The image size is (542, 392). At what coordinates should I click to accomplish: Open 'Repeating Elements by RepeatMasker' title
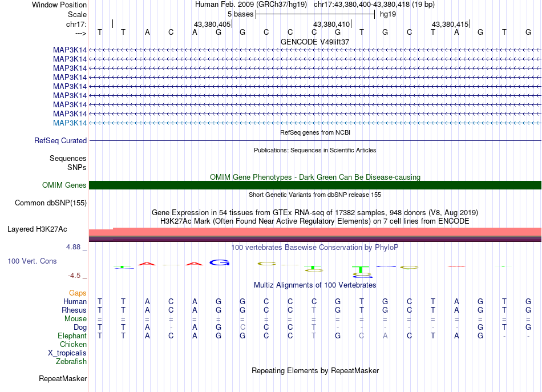[x=315, y=371]
